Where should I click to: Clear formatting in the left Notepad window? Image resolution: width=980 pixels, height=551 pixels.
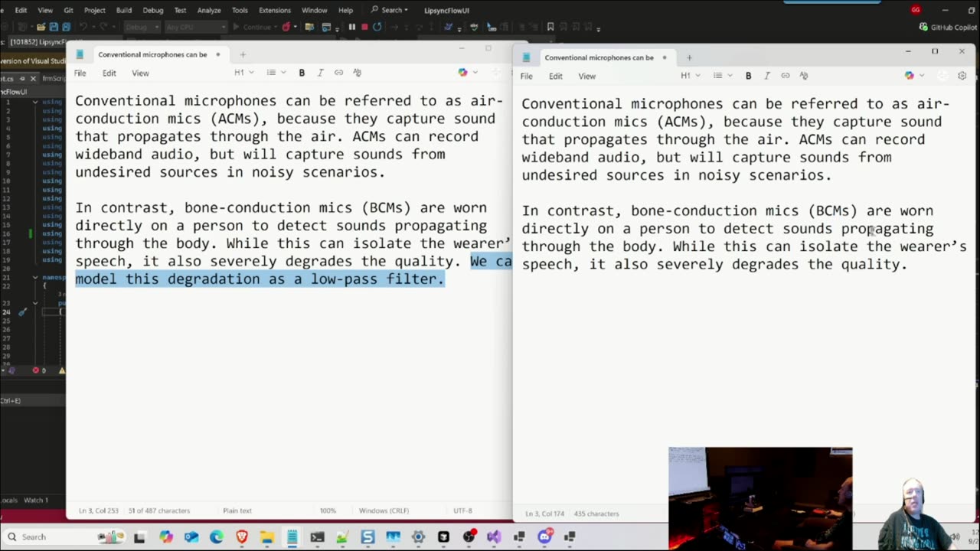coord(357,73)
